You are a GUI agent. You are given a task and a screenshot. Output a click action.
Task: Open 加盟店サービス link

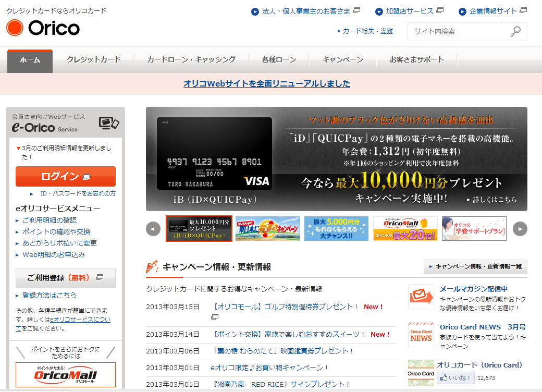point(410,11)
